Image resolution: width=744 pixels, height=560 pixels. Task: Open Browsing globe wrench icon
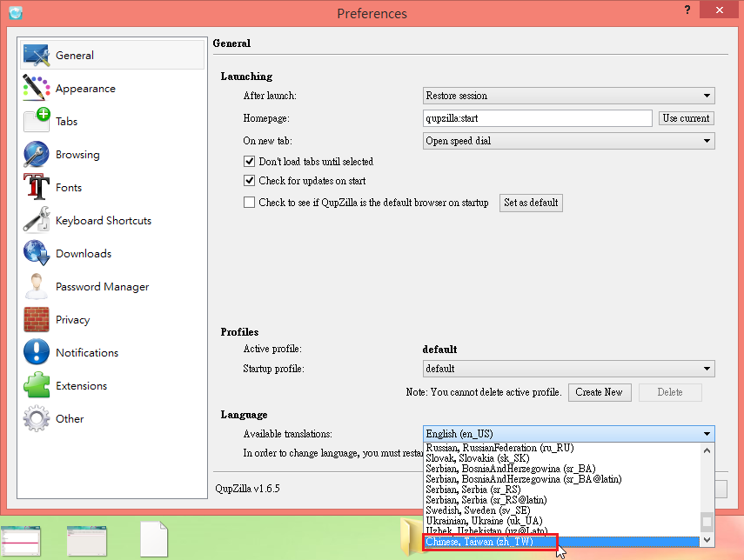point(37,154)
